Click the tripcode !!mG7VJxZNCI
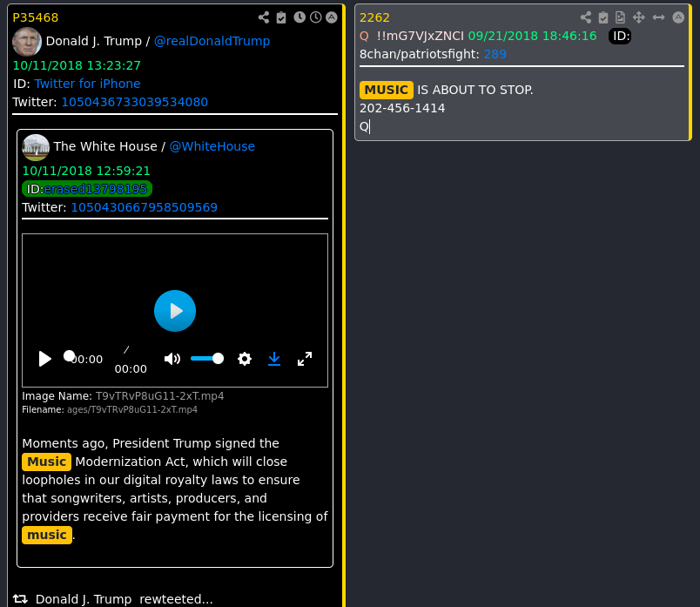 pyautogui.click(x=421, y=36)
